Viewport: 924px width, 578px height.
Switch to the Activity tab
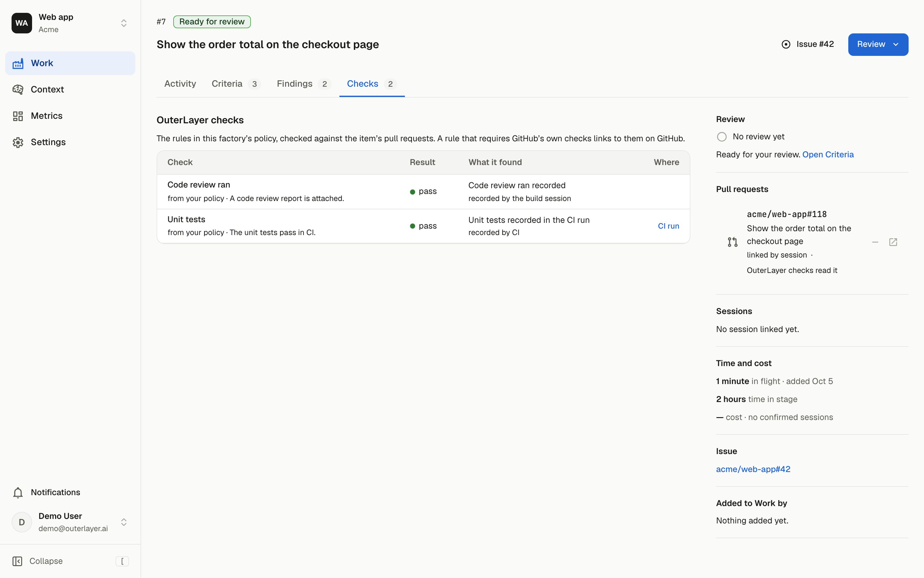(180, 84)
